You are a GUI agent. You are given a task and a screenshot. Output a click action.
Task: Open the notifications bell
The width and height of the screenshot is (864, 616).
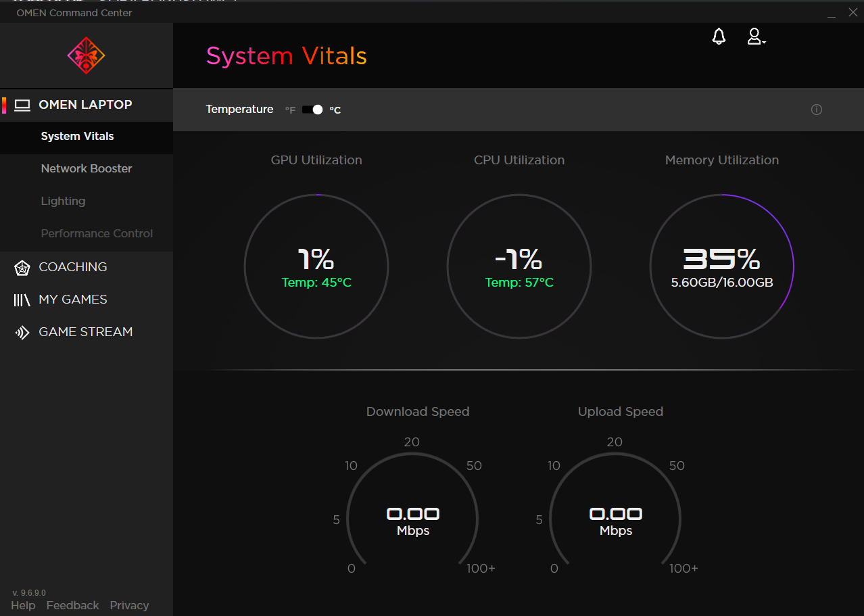719,37
